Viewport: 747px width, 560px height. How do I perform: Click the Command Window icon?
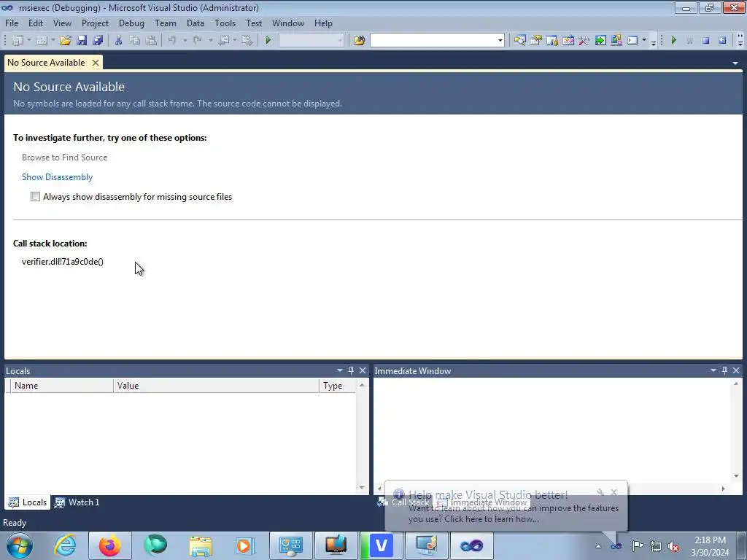click(632, 41)
